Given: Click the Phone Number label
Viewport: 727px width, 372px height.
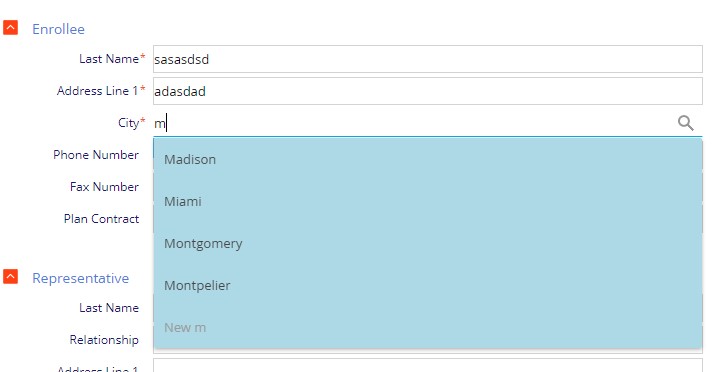Looking at the screenshot, I should (x=96, y=155).
